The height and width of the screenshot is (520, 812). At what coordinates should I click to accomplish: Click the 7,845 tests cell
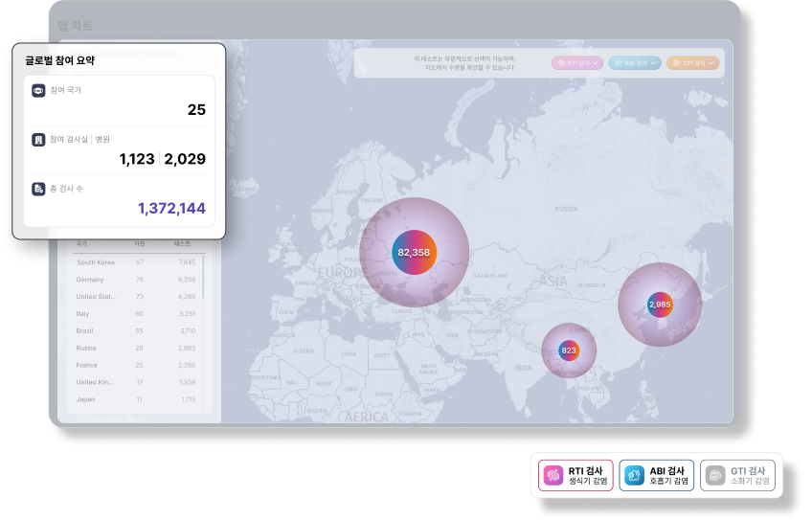coord(187,262)
